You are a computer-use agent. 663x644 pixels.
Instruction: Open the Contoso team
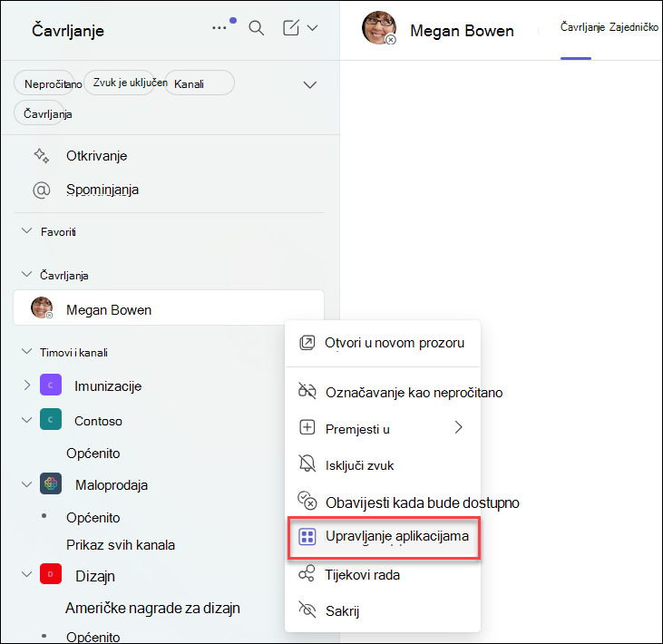click(x=98, y=421)
